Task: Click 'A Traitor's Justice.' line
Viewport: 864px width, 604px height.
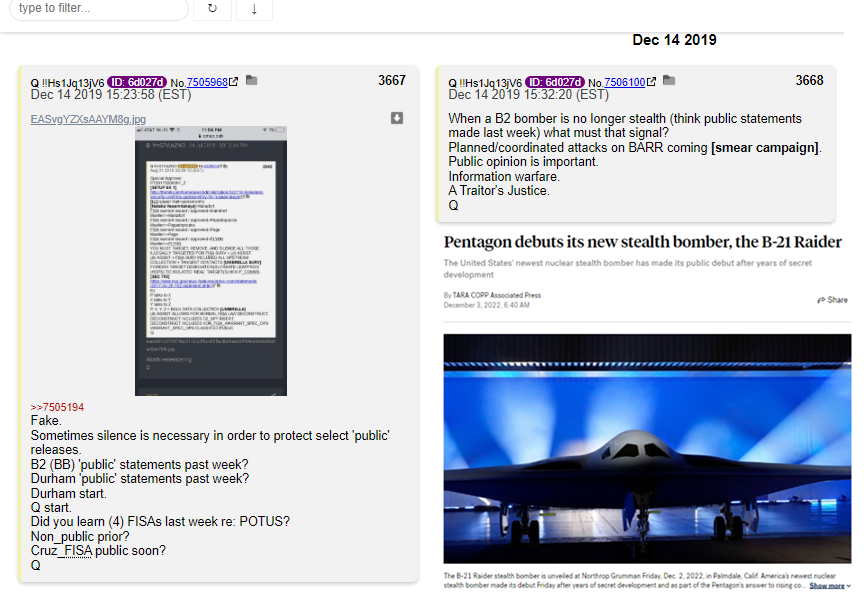Action: pos(499,191)
